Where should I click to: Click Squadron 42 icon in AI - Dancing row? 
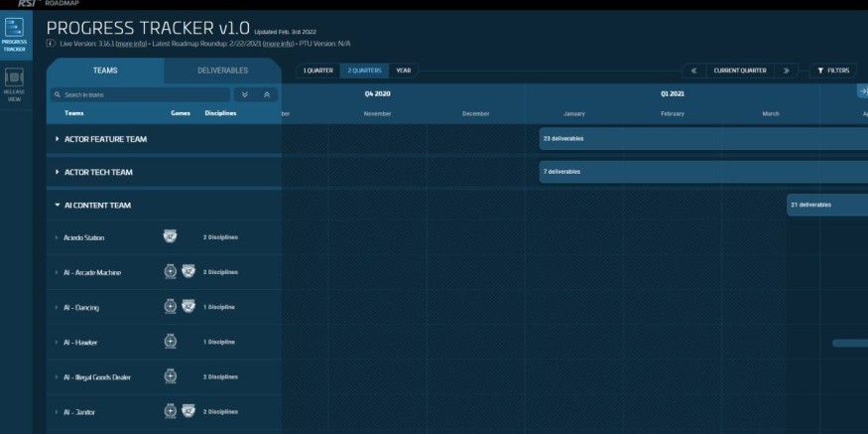click(188, 307)
